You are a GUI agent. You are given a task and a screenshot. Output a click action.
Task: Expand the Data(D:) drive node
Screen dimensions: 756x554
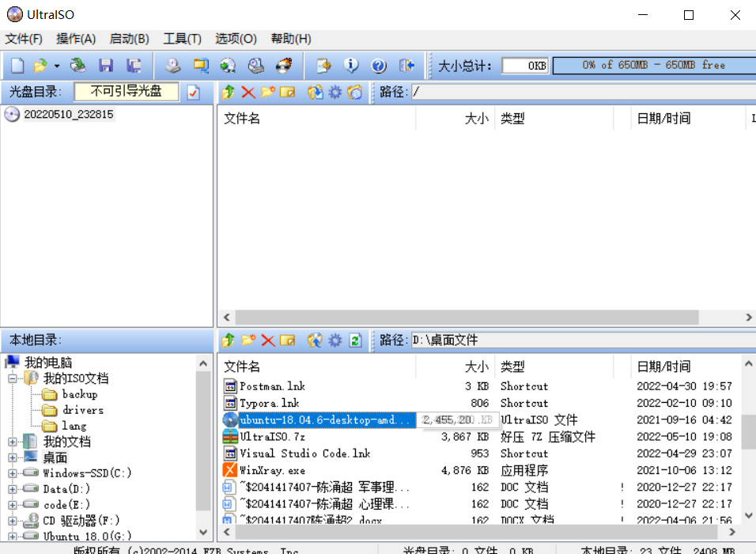[x=13, y=489]
